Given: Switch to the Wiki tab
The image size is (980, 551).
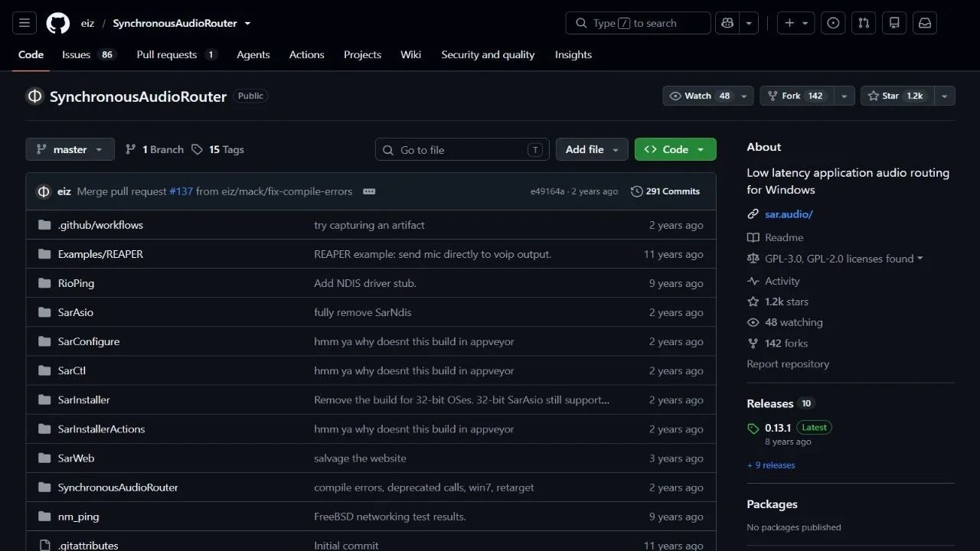Looking at the screenshot, I should coord(410,54).
